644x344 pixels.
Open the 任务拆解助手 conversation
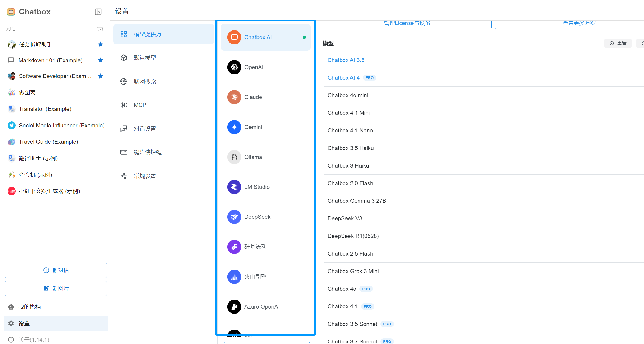56,45
